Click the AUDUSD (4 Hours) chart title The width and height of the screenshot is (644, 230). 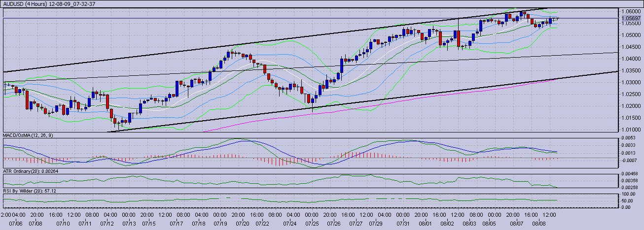point(25,3)
